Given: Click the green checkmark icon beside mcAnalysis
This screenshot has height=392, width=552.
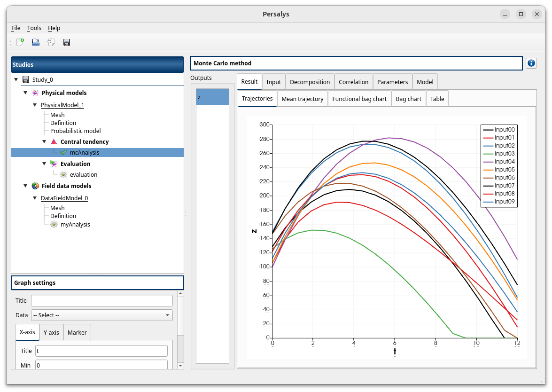Looking at the screenshot, I should 63,153.
